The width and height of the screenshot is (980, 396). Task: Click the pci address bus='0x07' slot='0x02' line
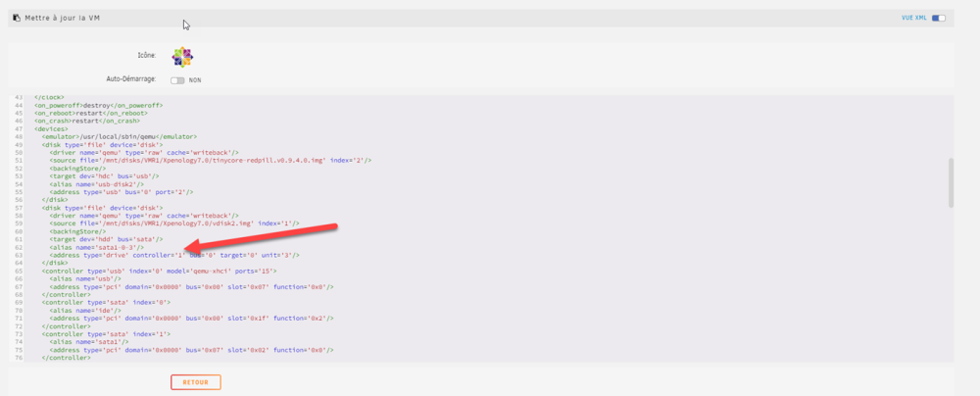coord(192,349)
